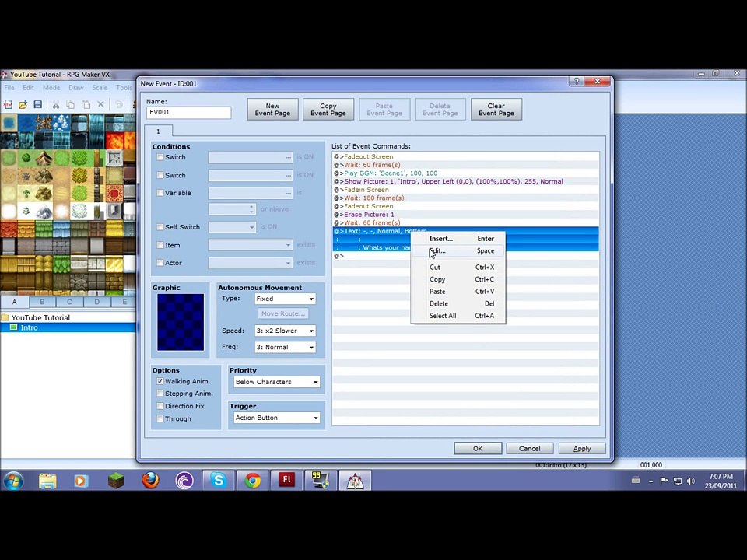Click the event Name field EV001

pos(188,112)
